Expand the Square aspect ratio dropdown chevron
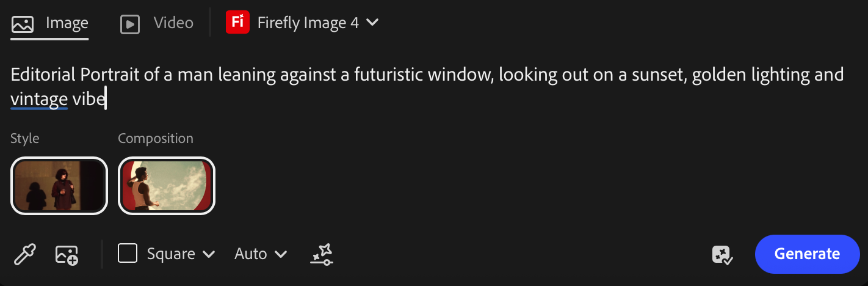The image size is (868, 286). (209, 254)
